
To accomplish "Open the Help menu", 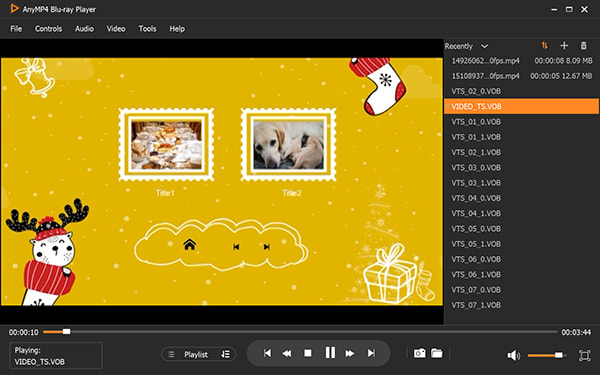I will pos(177,29).
